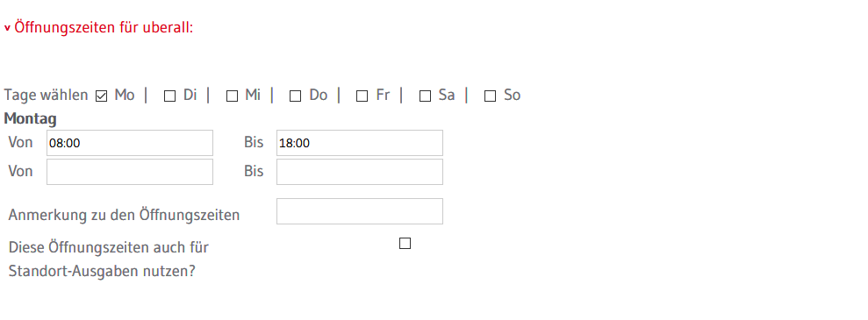Uncheck the Mo day checkbox
Viewport: 868px width, 320px height.
[101, 96]
